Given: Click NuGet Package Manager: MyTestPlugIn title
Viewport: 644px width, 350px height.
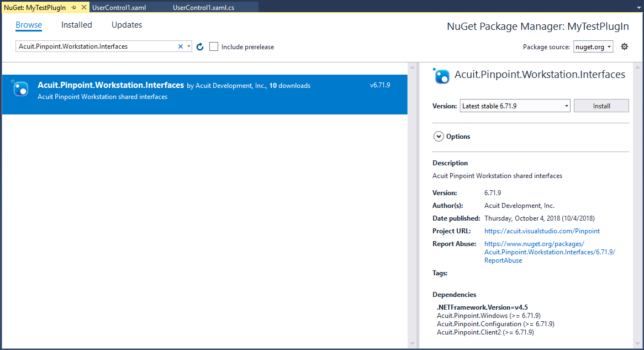Looking at the screenshot, I should [x=537, y=27].
